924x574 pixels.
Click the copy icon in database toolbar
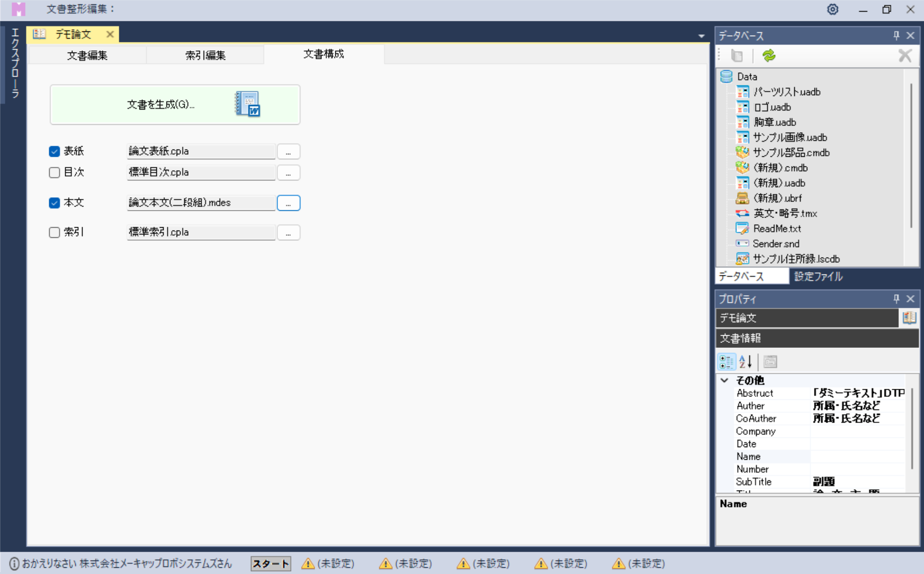click(x=737, y=56)
